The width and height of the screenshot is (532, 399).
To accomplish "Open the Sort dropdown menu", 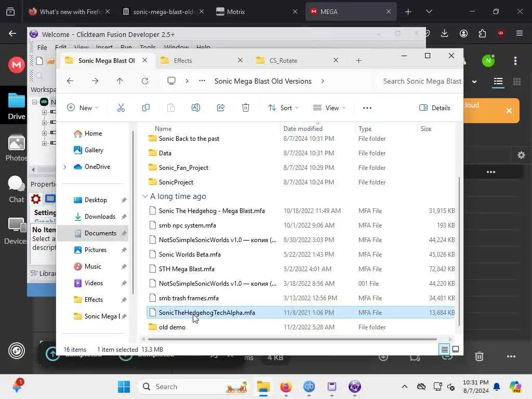I will 283,108.
